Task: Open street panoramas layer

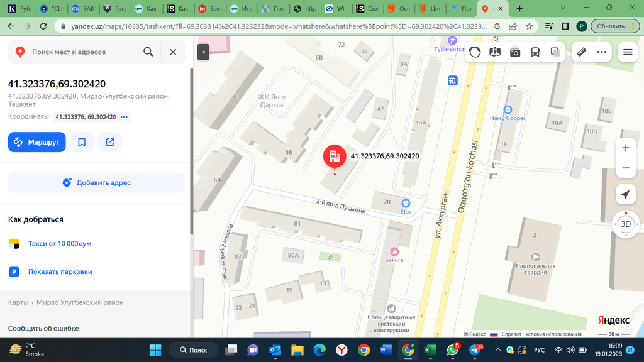Action: [495, 52]
